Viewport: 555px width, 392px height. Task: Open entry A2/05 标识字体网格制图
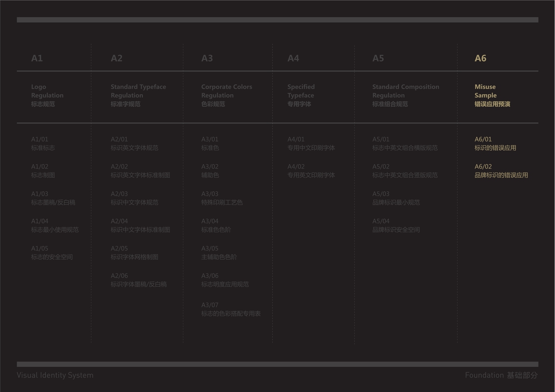(x=134, y=252)
